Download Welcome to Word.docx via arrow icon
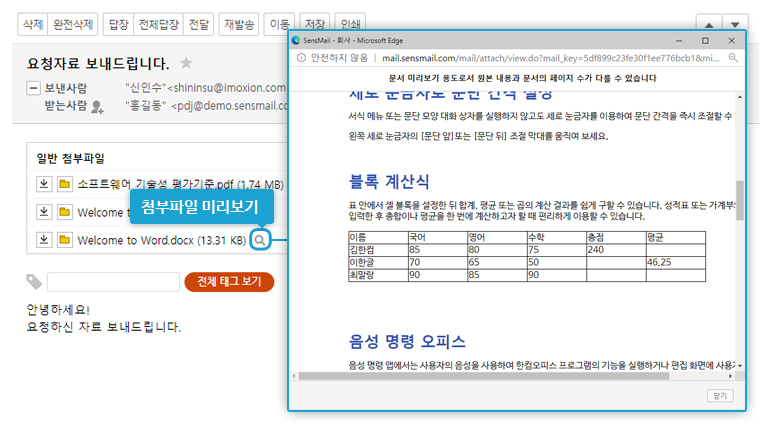The width and height of the screenshot is (770, 440). 44,240
